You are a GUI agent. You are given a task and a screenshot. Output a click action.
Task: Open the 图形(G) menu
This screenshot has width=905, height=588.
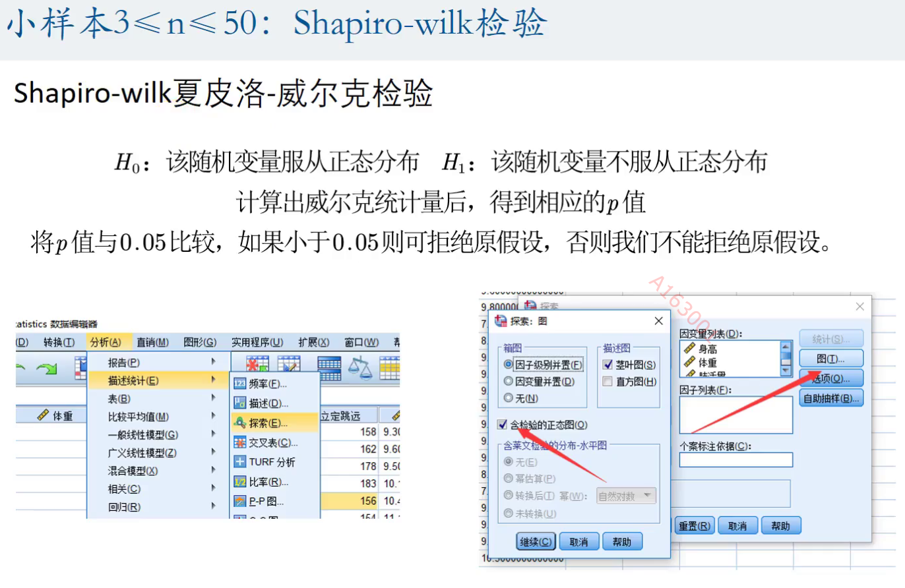click(200, 342)
